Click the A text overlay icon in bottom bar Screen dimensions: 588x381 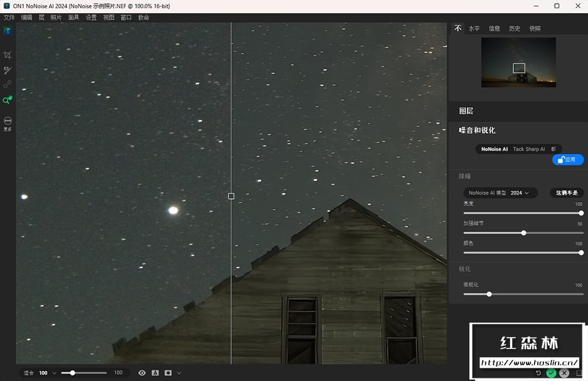[155, 373]
